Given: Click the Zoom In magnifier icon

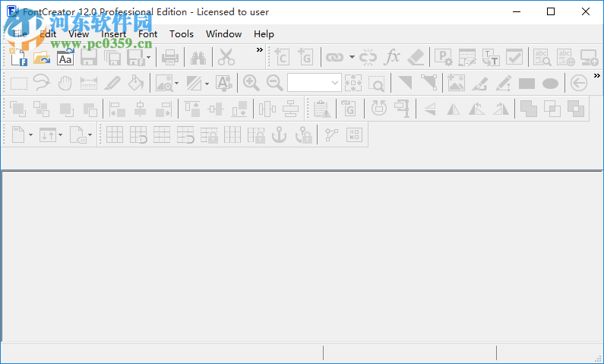Looking at the screenshot, I should (x=251, y=83).
